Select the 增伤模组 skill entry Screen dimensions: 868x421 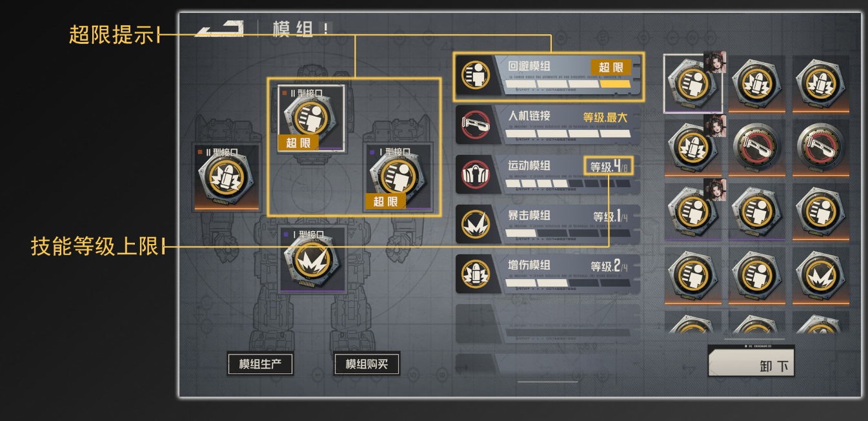(548, 273)
